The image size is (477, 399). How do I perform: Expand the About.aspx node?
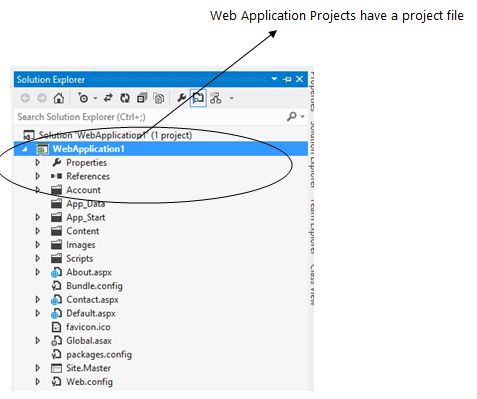point(38,272)
